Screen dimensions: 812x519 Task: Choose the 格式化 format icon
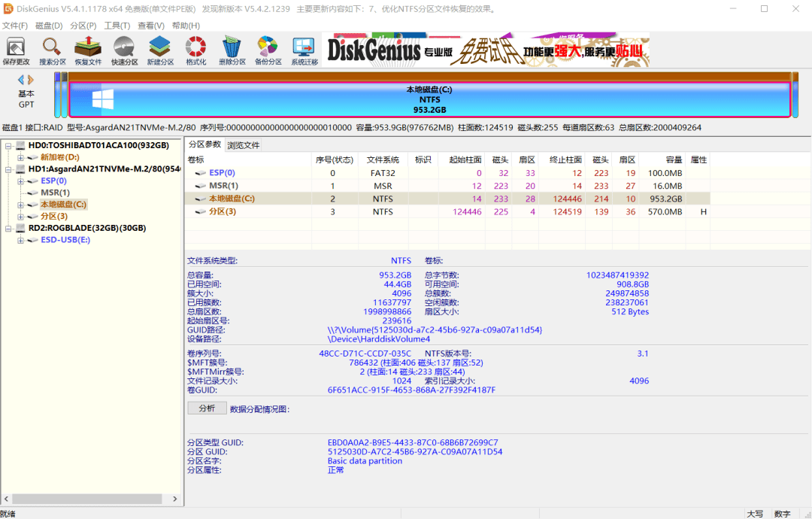pos(195,50)
